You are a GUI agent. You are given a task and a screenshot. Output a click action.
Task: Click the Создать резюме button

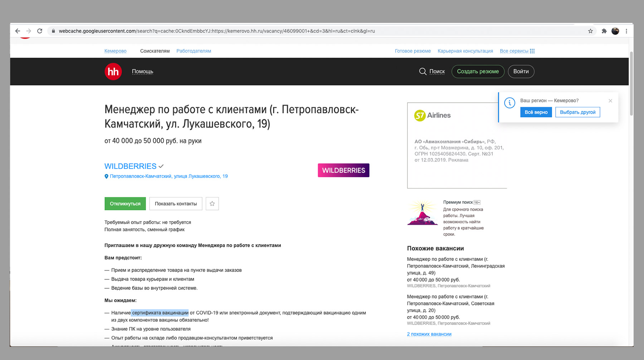[478, 72]
